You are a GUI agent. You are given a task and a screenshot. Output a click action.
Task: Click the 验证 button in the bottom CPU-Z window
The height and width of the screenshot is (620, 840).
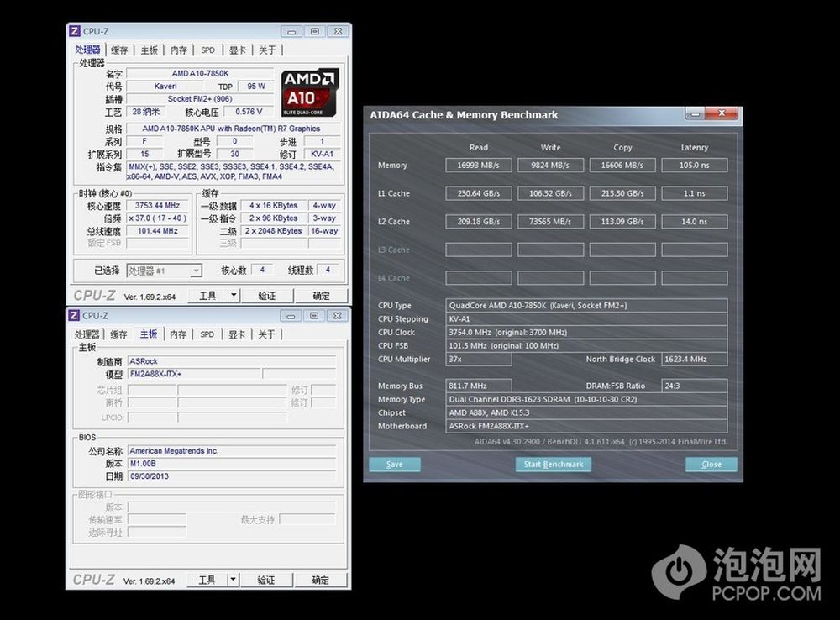[266, 580]
